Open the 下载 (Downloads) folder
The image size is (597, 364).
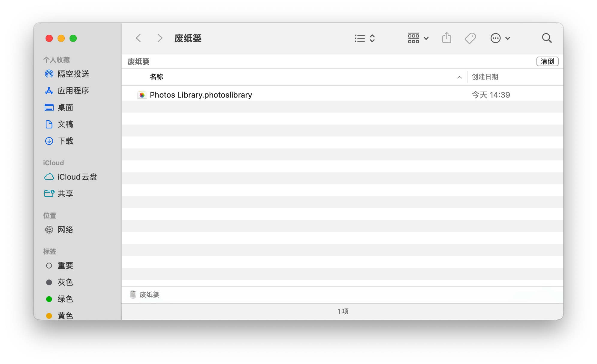66,141
